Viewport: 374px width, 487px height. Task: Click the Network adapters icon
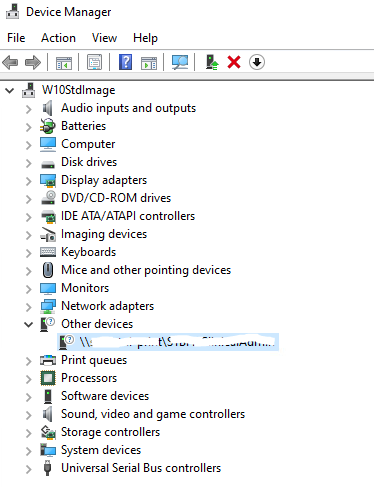pos(48,306)
